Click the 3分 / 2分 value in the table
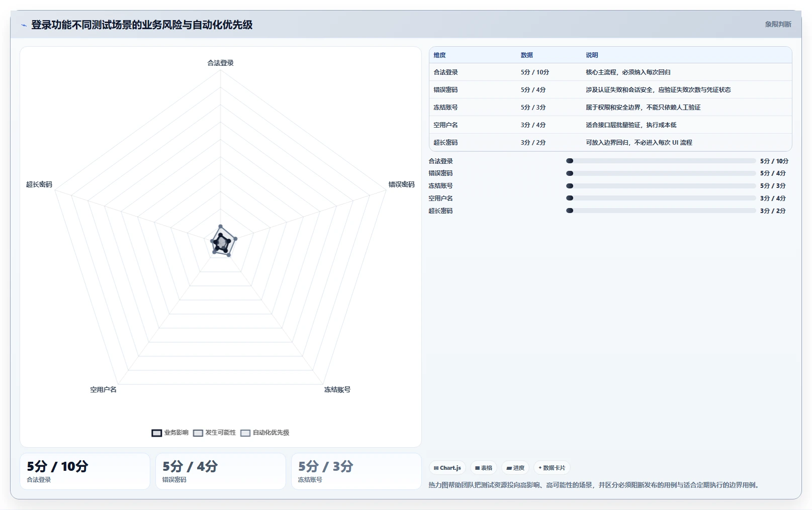Viewport: 812px width, 510px height. [x=533, y=143]
